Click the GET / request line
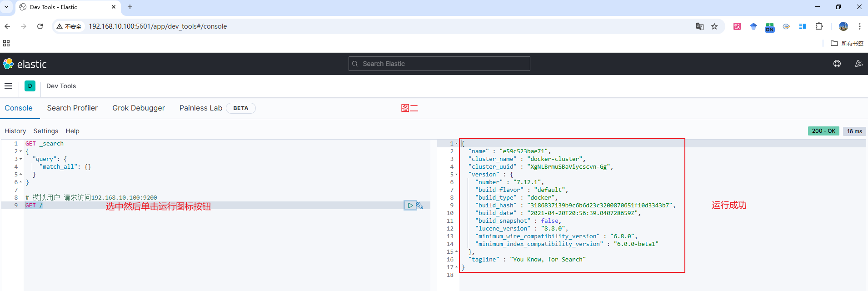The width and height of the screenshot is (868, 291). coord(34,206)
